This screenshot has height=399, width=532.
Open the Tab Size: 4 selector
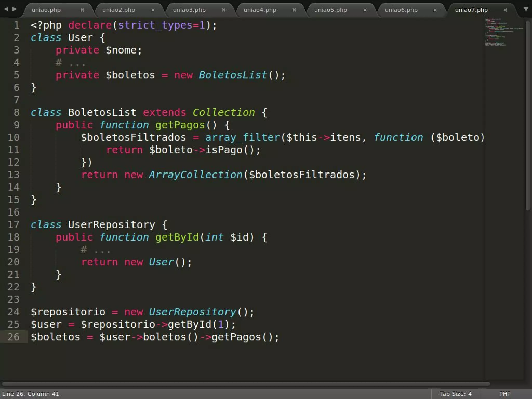(455, 394)
